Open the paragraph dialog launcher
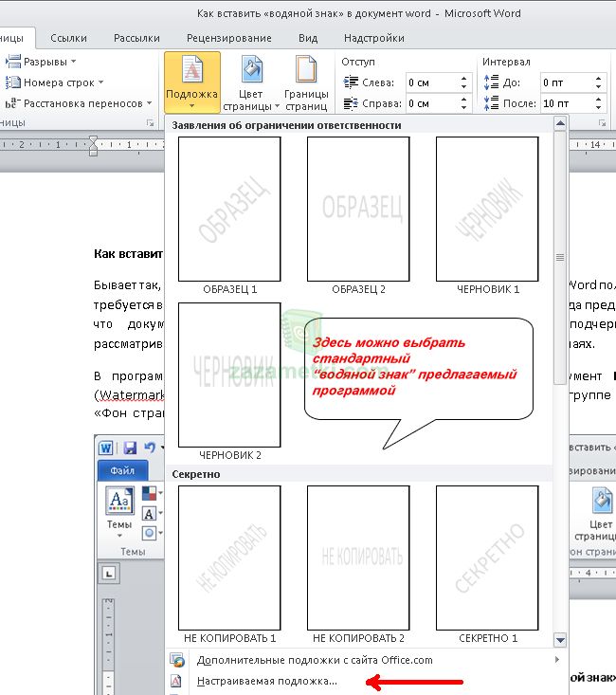616x695 pixels. click(x=602, y=123)
